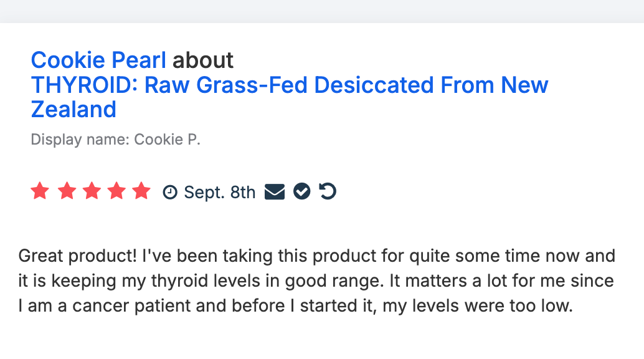Click the fourth red rating star
The width and height of the screenshot is (644, 359).
pos(116,191)
